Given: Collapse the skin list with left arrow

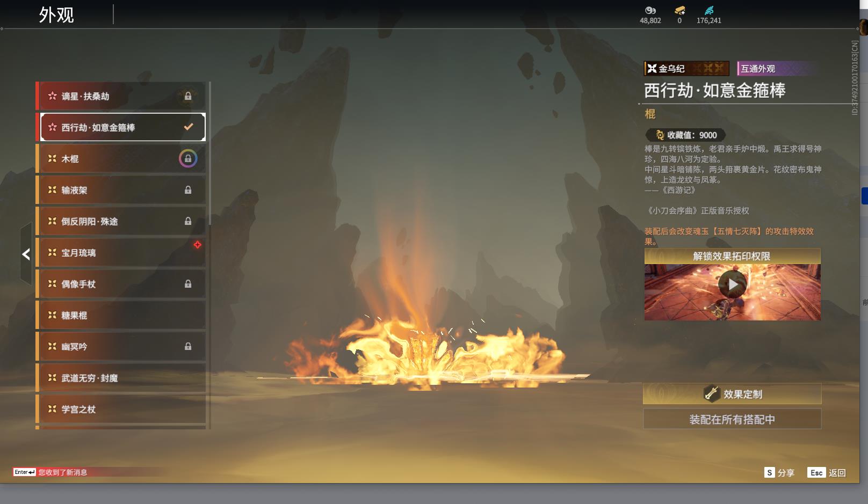Looking at the screenshot, I should [x=26, y=254].
